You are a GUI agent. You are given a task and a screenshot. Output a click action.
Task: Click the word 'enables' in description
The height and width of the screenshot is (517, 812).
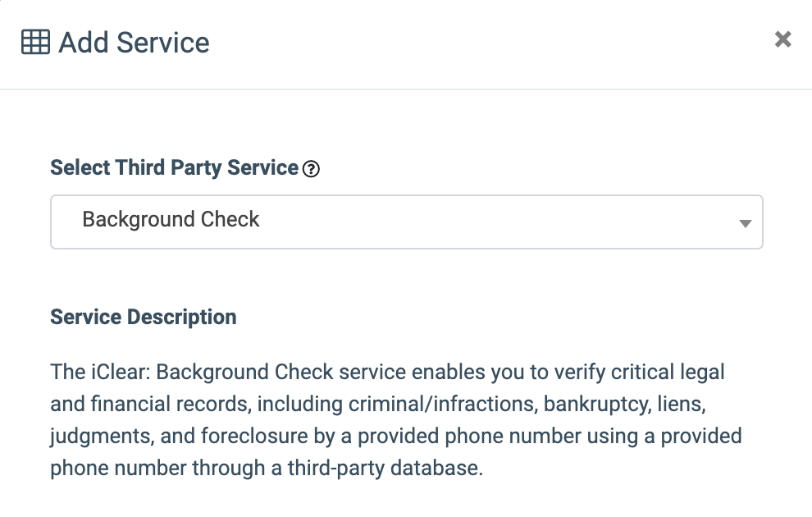(448, 372)
